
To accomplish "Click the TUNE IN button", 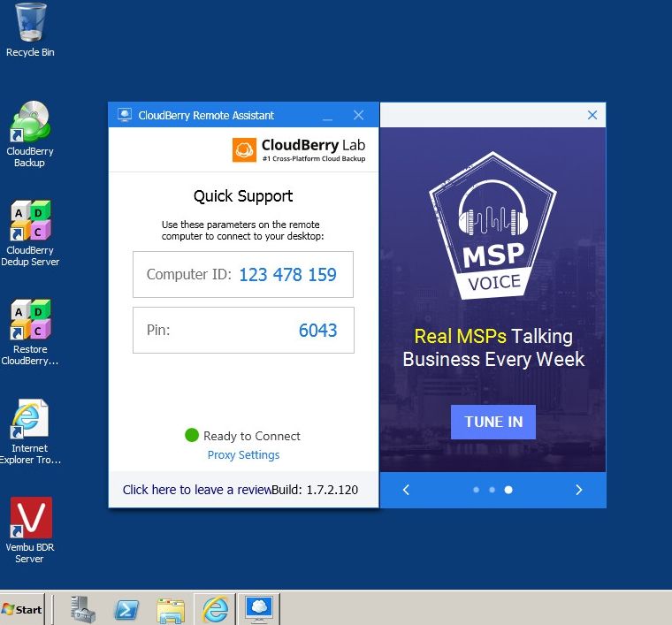I will [x=493, y=422].
